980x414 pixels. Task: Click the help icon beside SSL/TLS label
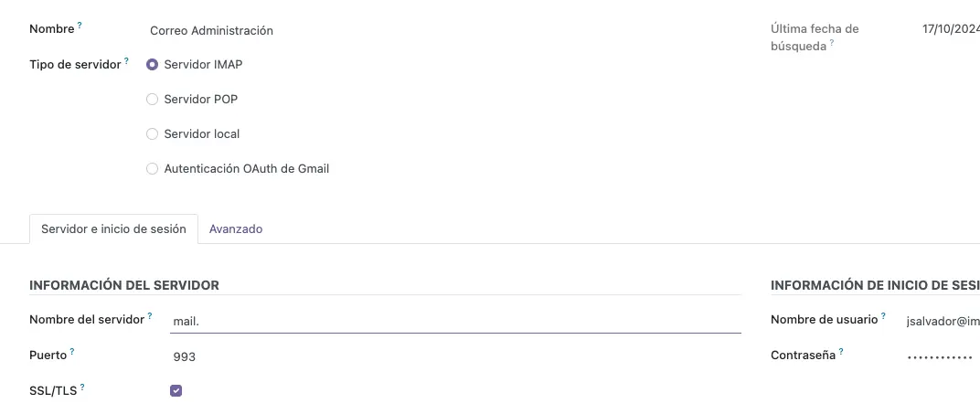tap(82, 387)
